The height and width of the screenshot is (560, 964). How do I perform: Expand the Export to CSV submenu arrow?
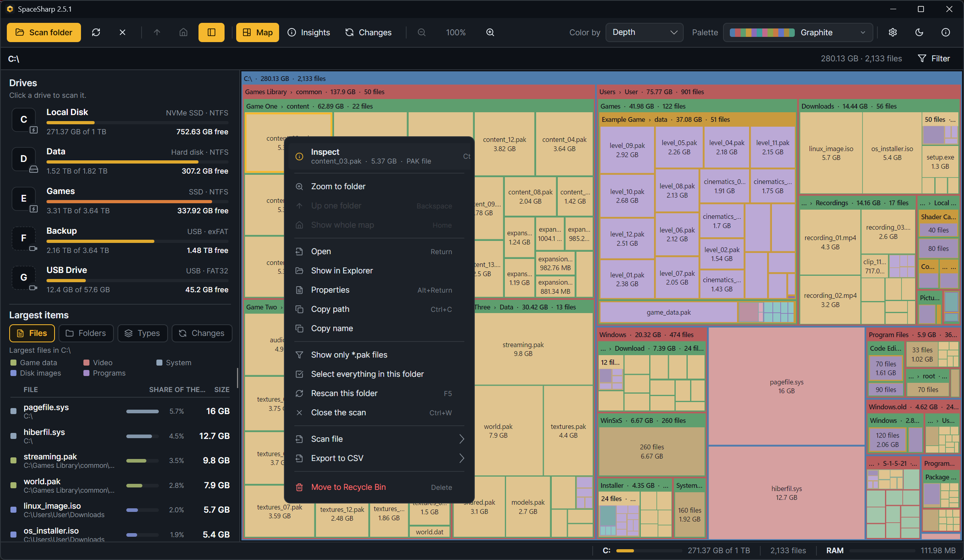click(x=462, y=458)
